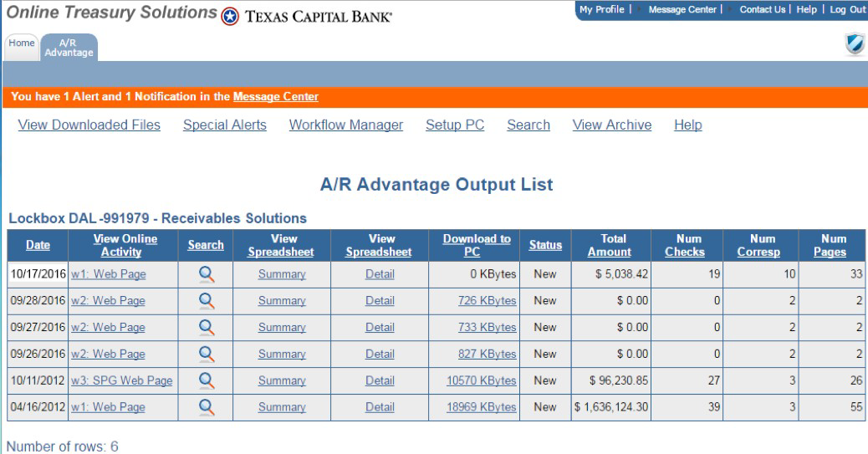Sort by Num Corresp header
This screenshot has height=454, width=868.
click(x=760, y=245)
